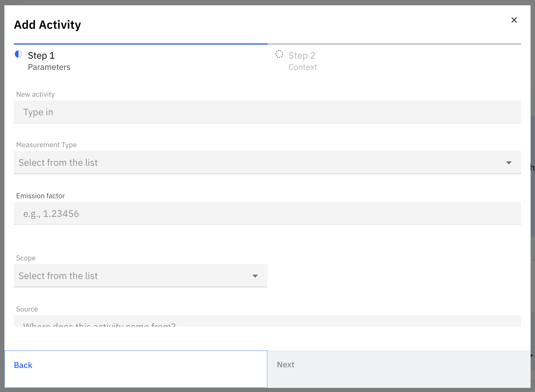Open the Measurement Type select list
The image size is (535, 392).
click(x=267, y=163)
